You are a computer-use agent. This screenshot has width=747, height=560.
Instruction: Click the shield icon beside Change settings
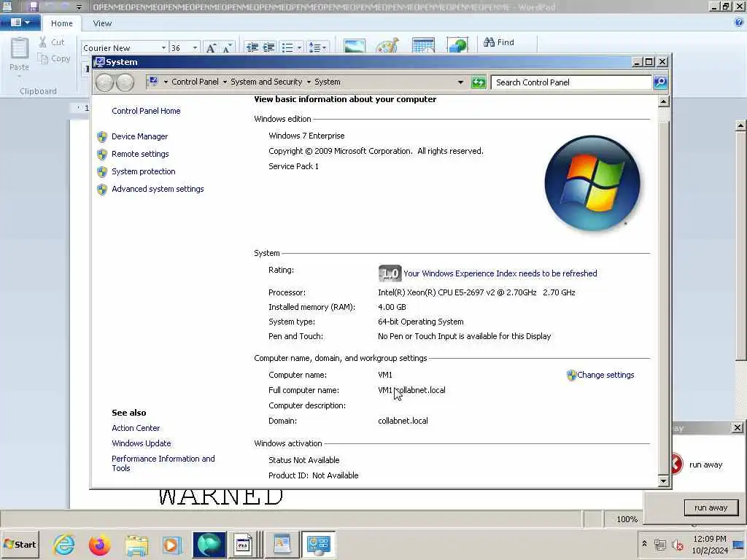pyautogui.click(x=571, y=376)
